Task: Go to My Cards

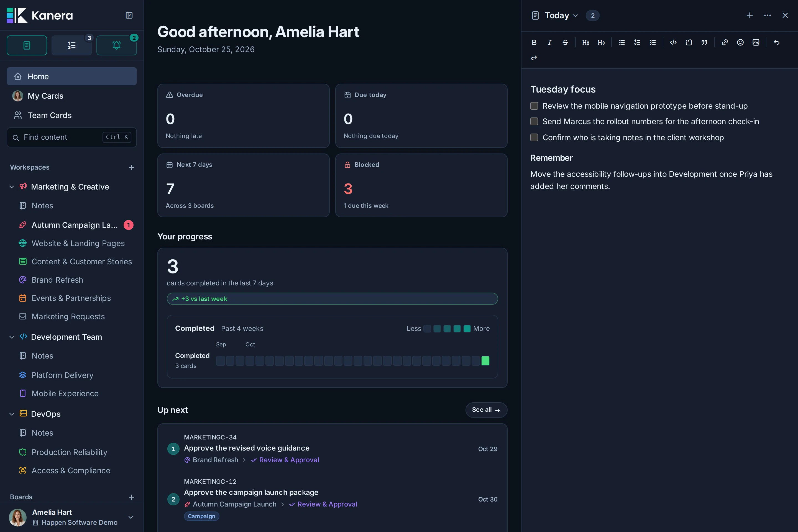Action: tap(71, 96)
